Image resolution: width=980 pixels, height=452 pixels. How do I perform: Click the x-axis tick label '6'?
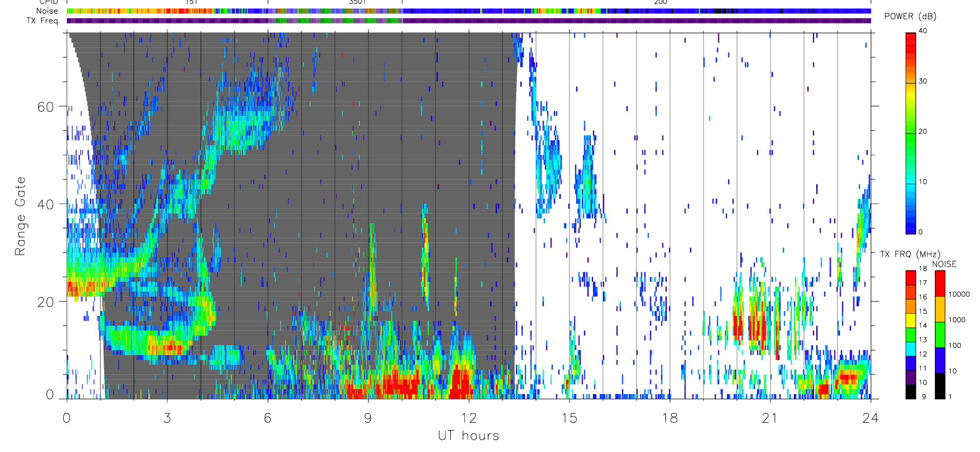(267, 418)
